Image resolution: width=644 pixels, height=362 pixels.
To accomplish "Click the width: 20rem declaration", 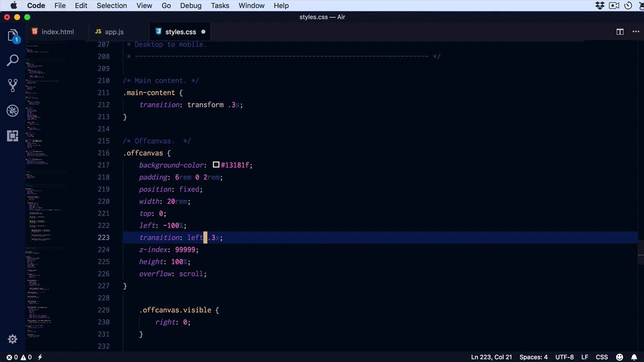I will pos(165,201).
